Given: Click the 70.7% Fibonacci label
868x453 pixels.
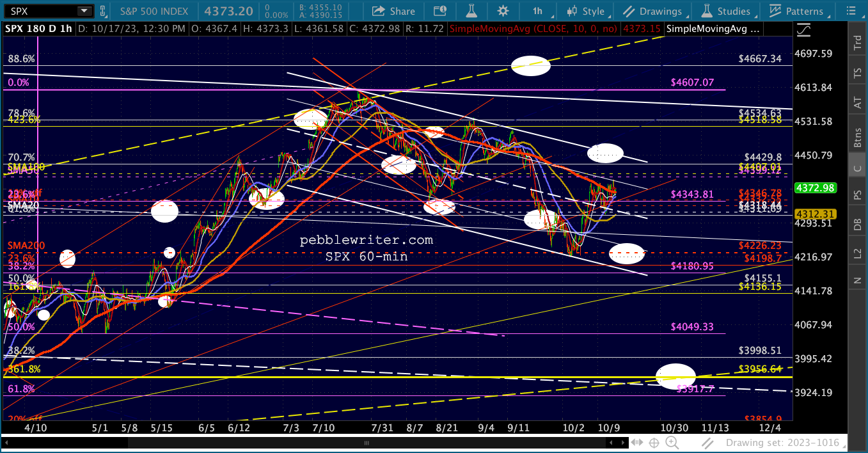Looking at the screenshot, I should point(21,157).
